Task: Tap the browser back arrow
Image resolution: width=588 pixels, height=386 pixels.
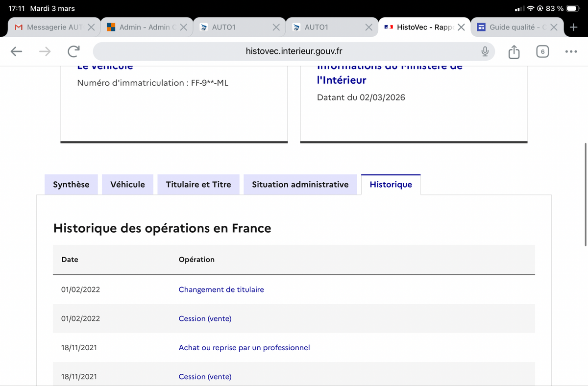Action: [x=17, y=51]
